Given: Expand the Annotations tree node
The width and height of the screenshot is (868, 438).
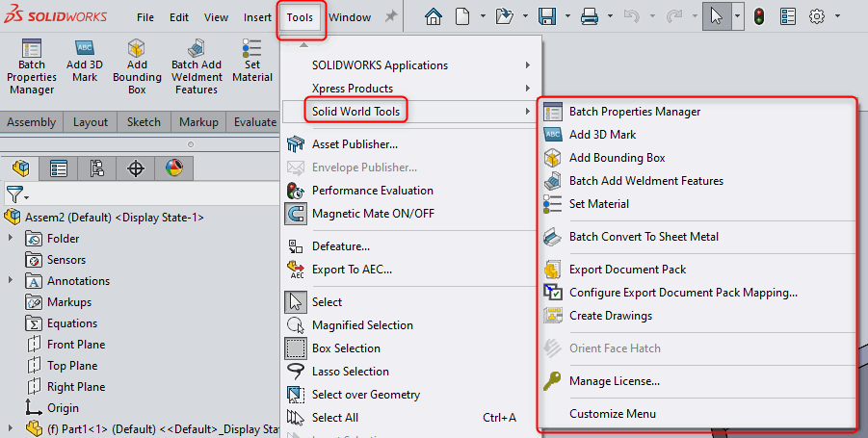Looking at the screenshot, I should click(11, 281).
